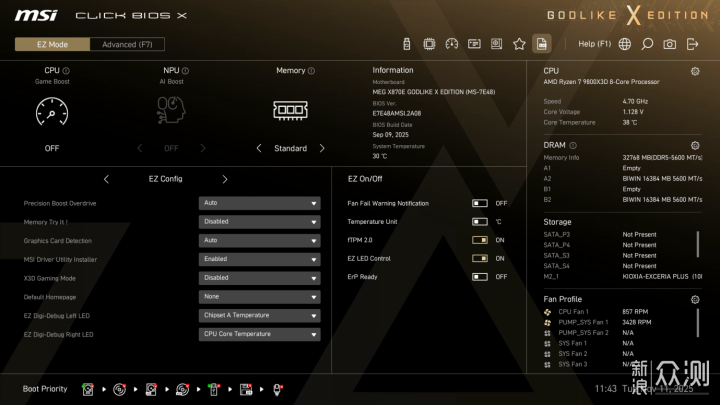Click the Memory module icon
The width and height of the screenshot is (720, 405).
point(291,110)
